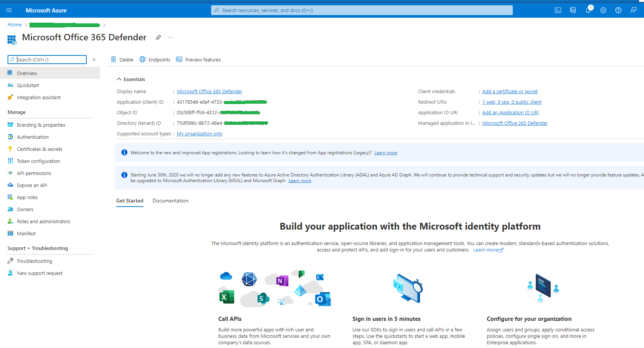
Task: Switch to the Get Started tab
Action: pyautogui.click(x=130, y=201)
